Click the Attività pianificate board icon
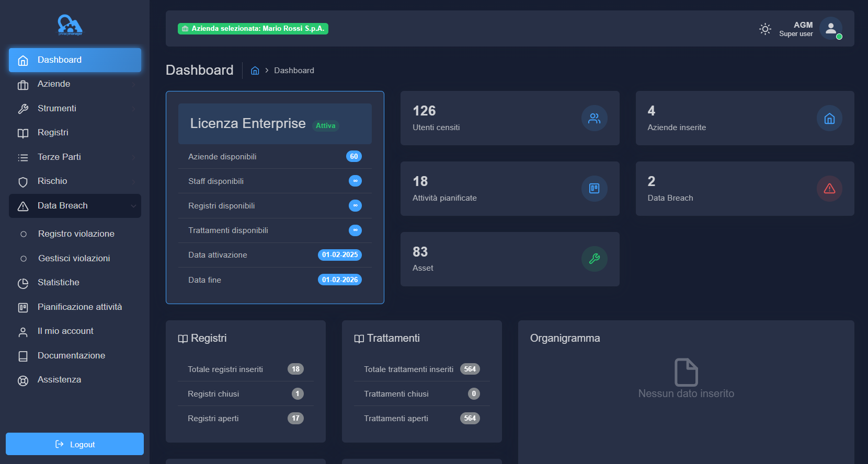Viewport: 868px width, 464px height. [x=594, y=189]
